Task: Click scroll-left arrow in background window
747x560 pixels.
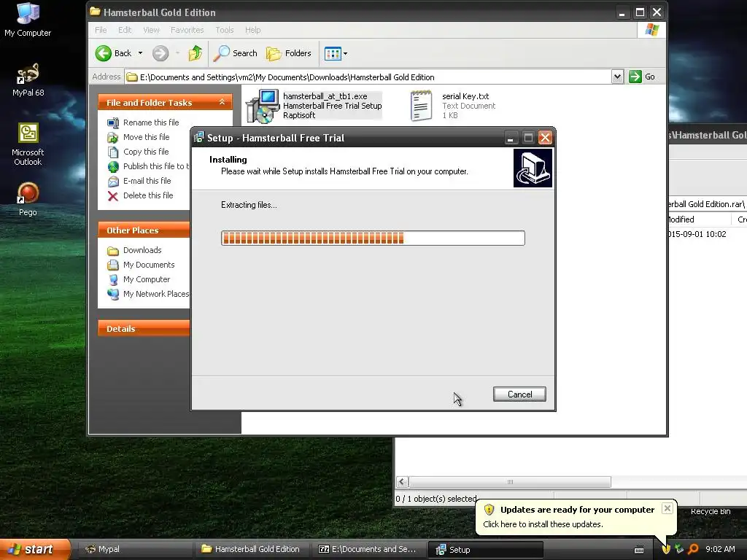Action: 402,482
